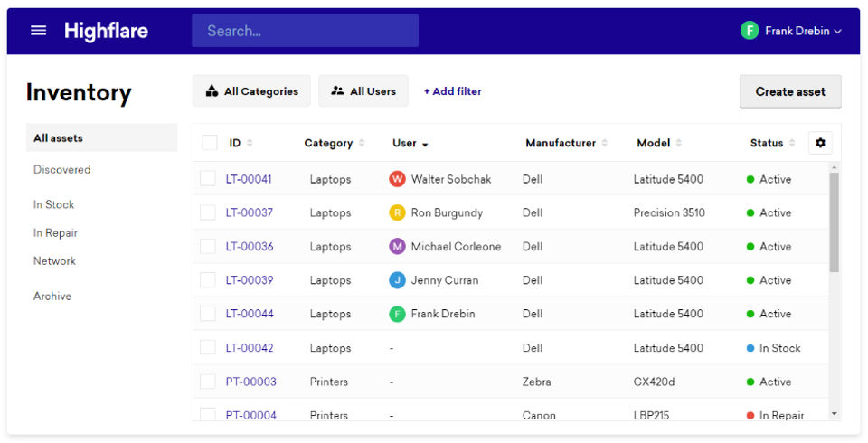Open the Archive section in sidebar

(52, 297)
